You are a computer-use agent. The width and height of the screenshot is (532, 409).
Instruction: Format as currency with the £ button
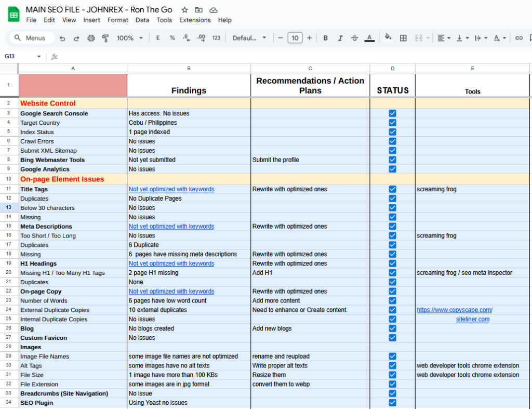click(158, 38)
